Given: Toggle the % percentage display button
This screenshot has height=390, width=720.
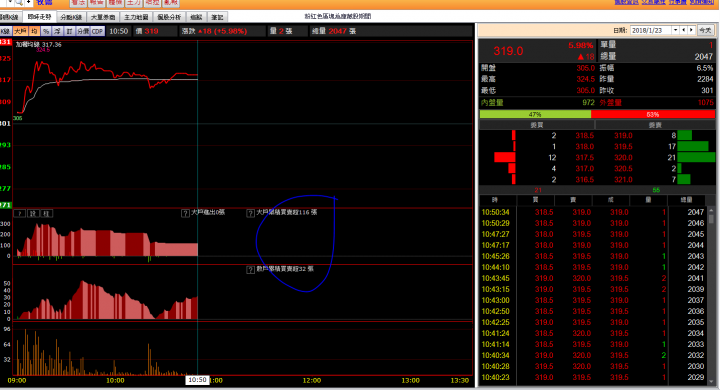Looking at the screenshot, I should coord(46,31).
